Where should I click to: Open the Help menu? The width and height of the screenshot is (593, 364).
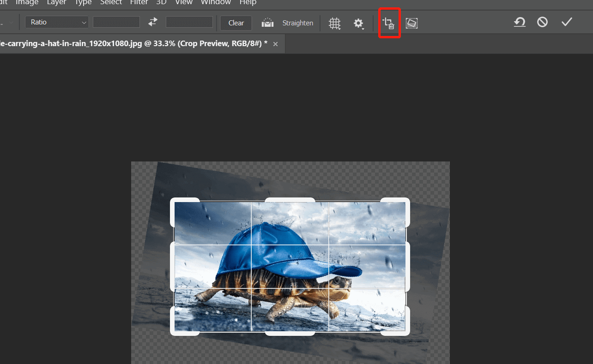248,2
